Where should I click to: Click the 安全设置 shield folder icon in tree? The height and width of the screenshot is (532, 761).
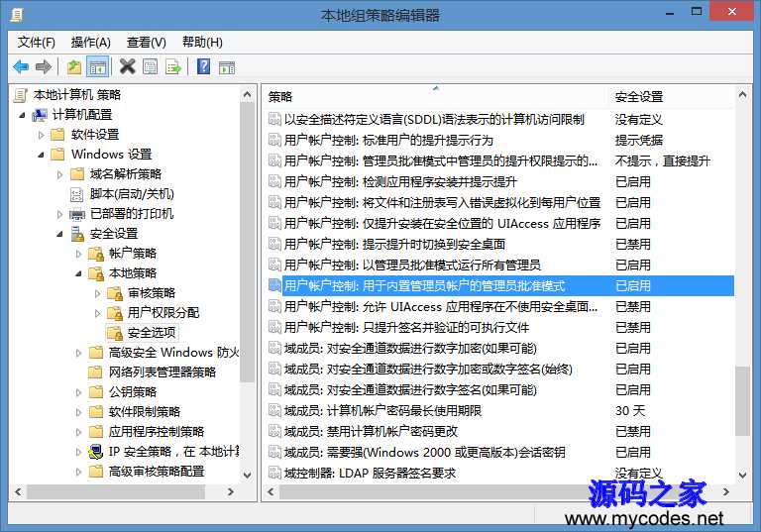point(77,234)
